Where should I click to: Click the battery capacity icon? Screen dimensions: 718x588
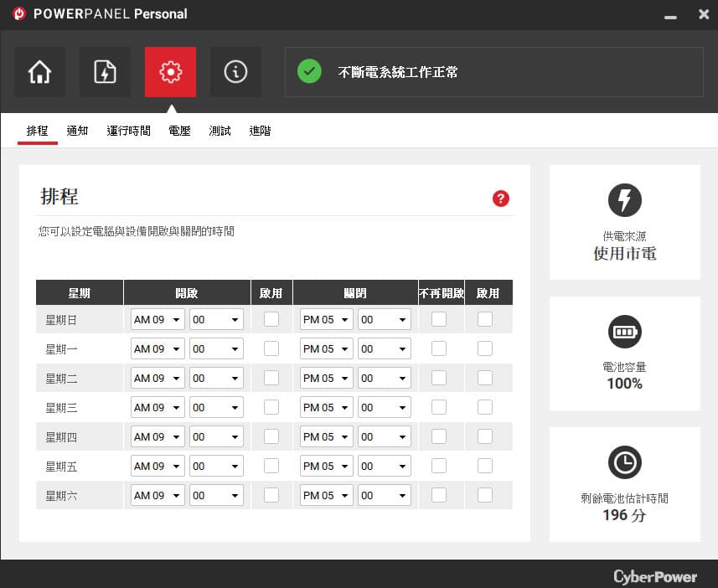pyautogui.click(x=625, y=332)
